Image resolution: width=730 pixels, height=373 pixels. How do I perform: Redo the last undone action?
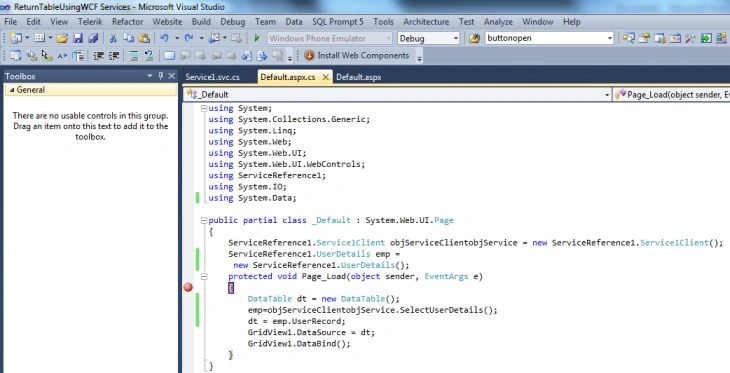click(189, 38)
